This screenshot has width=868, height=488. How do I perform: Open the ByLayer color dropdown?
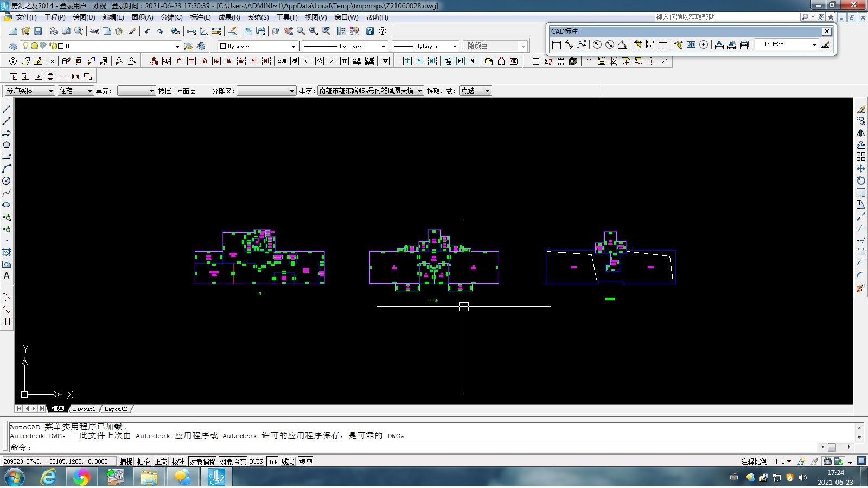click(258, 46)
